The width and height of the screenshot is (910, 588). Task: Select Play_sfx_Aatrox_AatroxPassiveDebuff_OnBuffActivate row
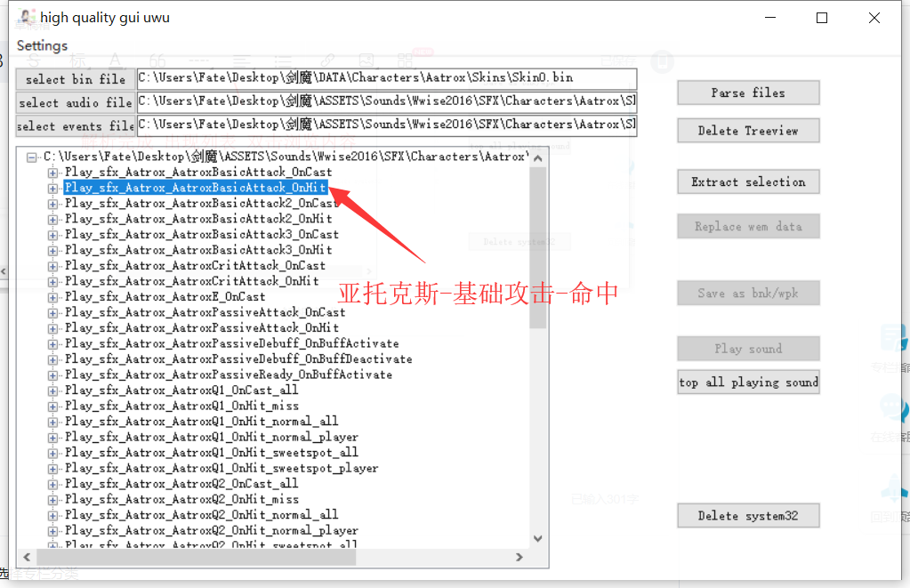(x=231, y=343)
